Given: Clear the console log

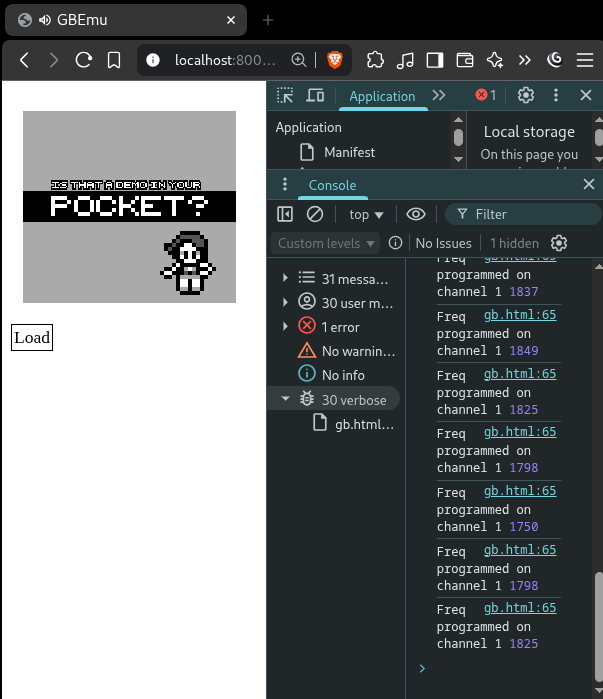Looking at the screenshot, I should 315,214.
